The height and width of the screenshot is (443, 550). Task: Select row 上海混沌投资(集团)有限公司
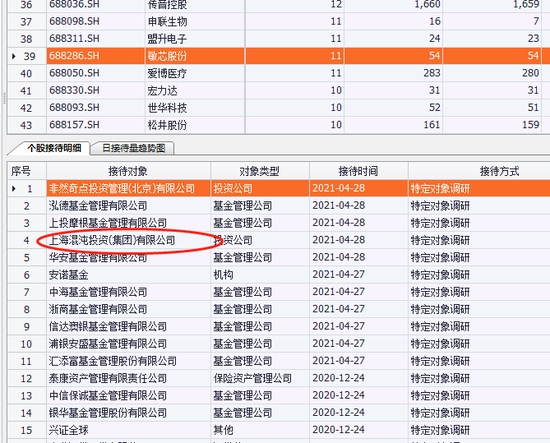pyautogui.click(x=112, y=240)
